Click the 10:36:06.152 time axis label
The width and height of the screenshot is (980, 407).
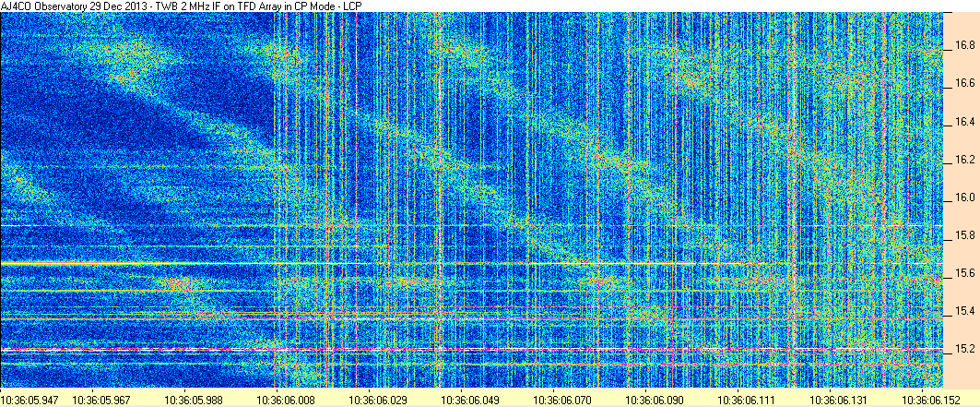929,399
